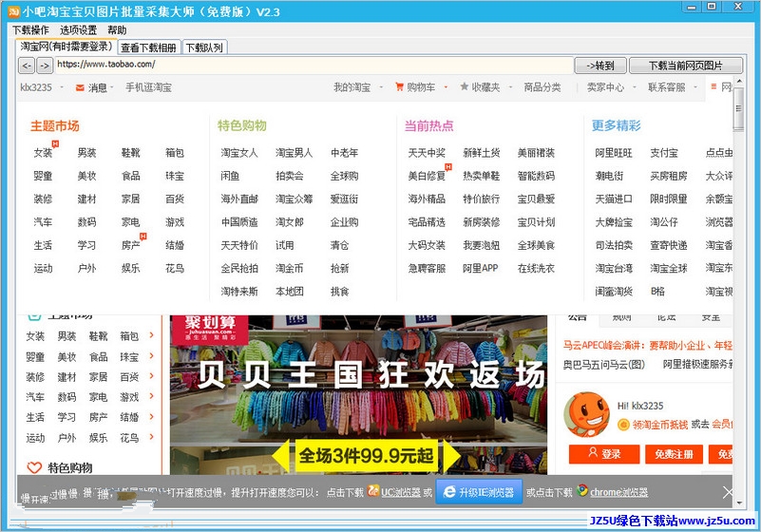Select the 淘宝网(有时需要登录) tab
This screenshot has width=761, height=532.
pyautogui.click(x=66, y=47)
